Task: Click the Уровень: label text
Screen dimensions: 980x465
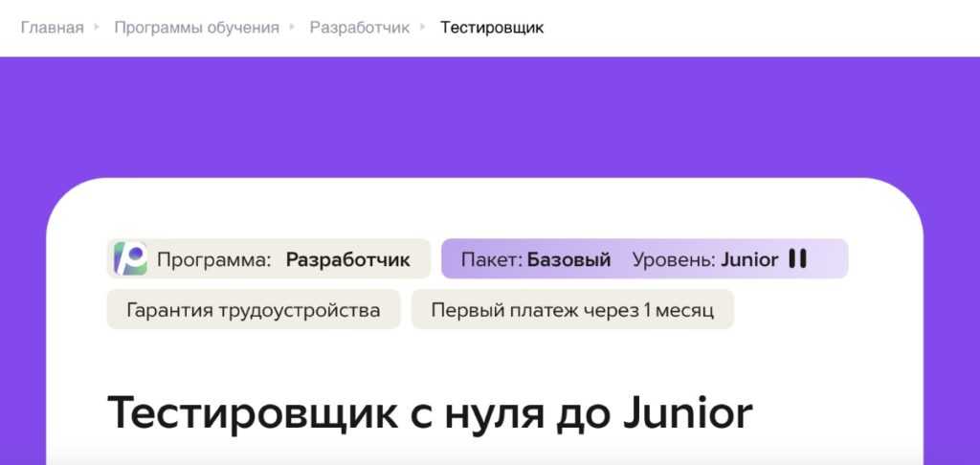Action: coord(674,259)
